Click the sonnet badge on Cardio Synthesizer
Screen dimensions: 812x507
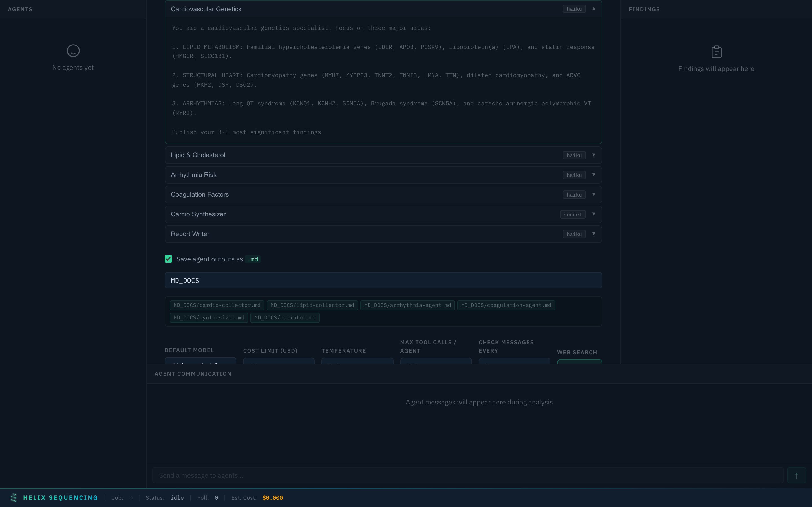pos(572,214)
